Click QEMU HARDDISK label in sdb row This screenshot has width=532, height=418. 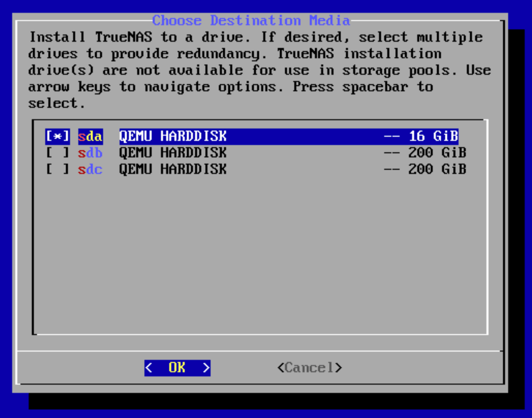click(x=173, y=153)
